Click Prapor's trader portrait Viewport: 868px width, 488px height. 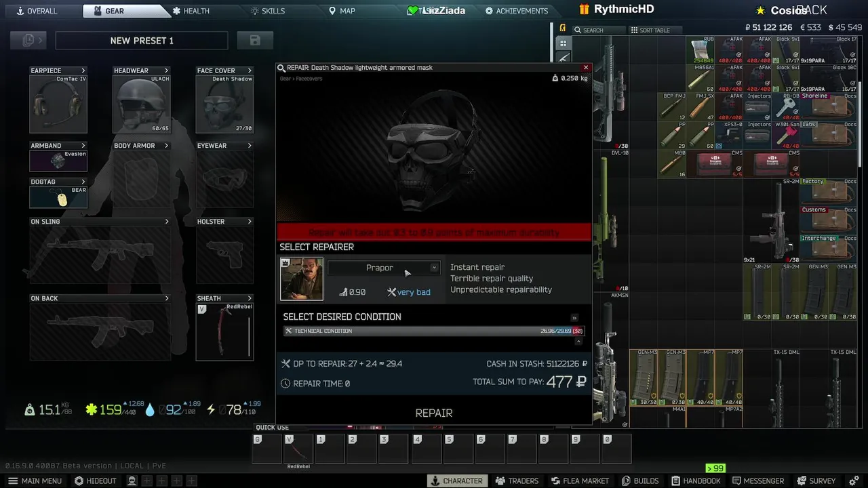[302, 279]
